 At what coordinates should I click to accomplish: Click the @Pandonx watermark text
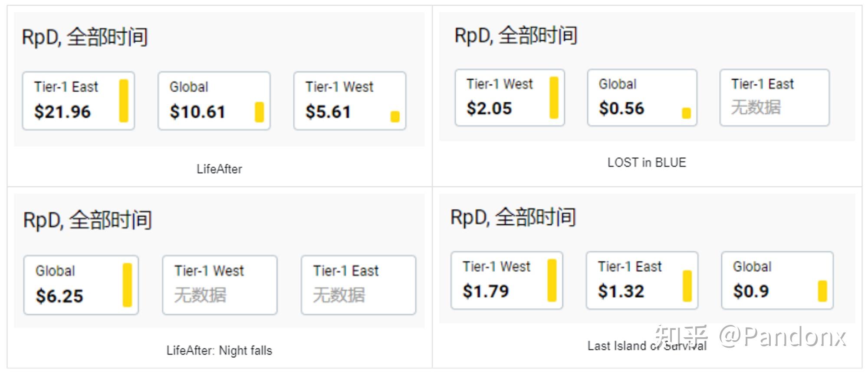(x=782, y=336)
